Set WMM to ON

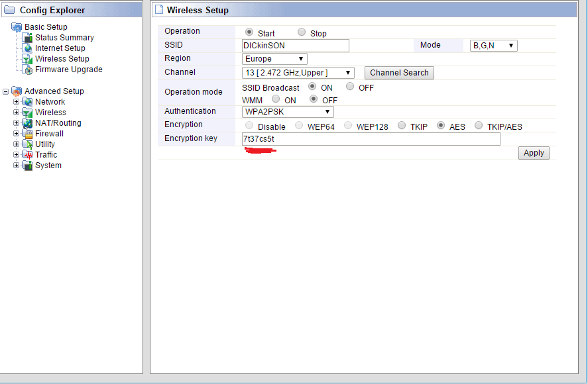[276, 99]
